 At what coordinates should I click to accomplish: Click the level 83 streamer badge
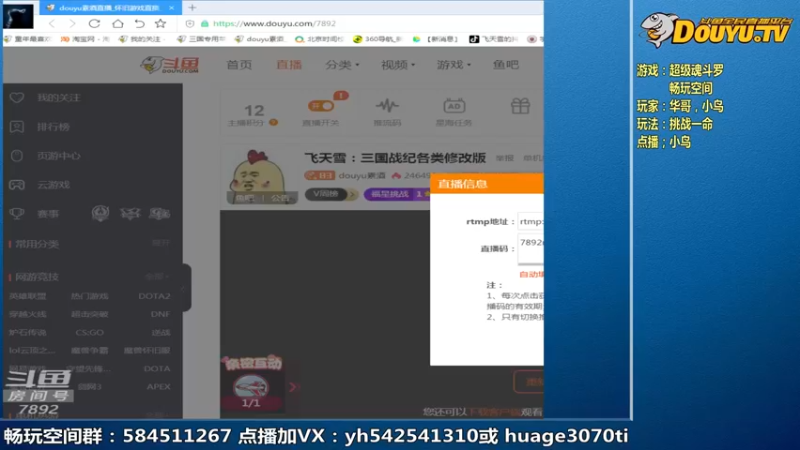pos(319,176)
